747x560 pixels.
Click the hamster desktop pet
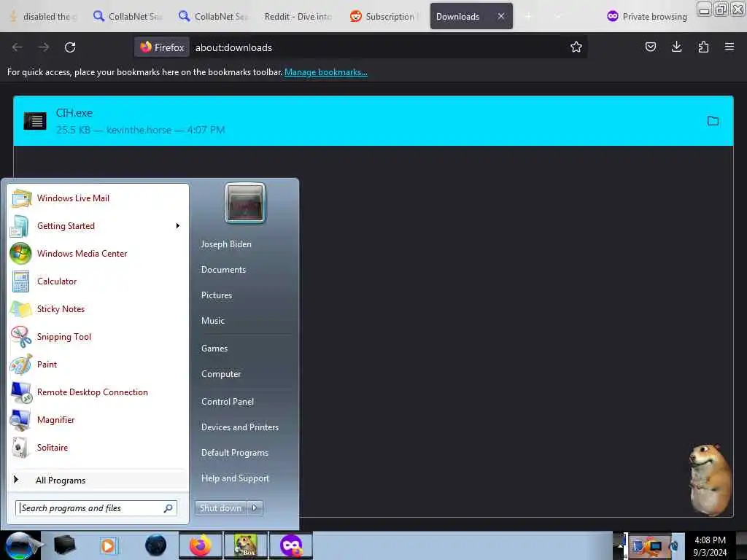711,479
